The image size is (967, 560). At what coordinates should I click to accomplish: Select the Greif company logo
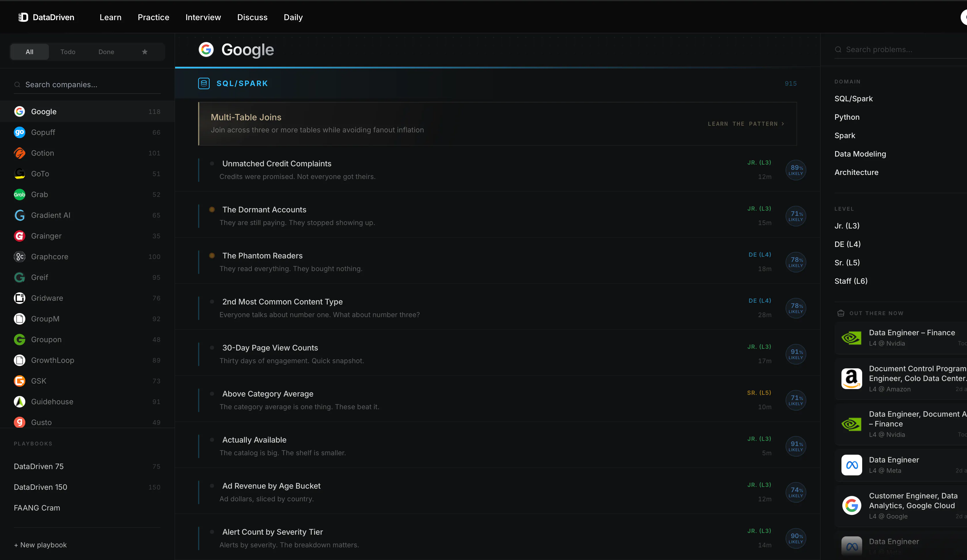(20, 277)
